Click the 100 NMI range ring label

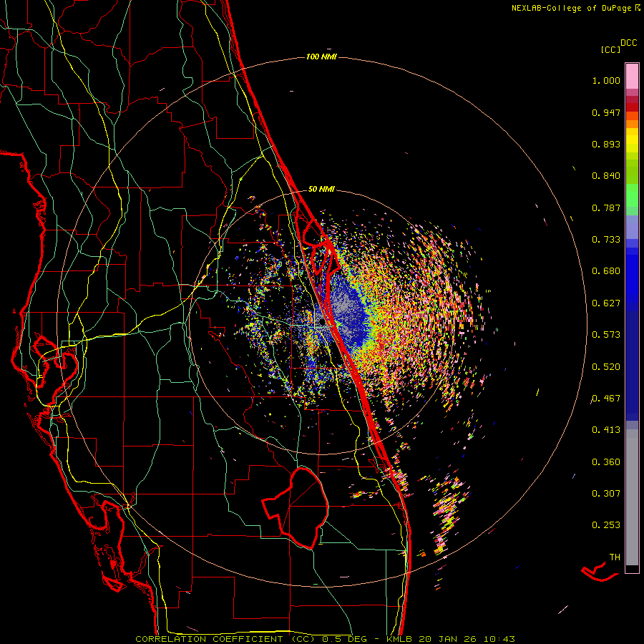coord(321,57)
